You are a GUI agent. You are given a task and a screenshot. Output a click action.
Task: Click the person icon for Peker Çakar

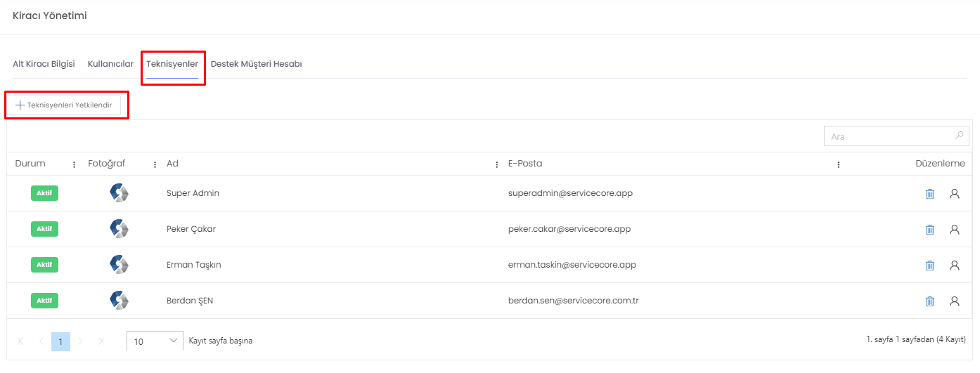(x=954, y=229)
